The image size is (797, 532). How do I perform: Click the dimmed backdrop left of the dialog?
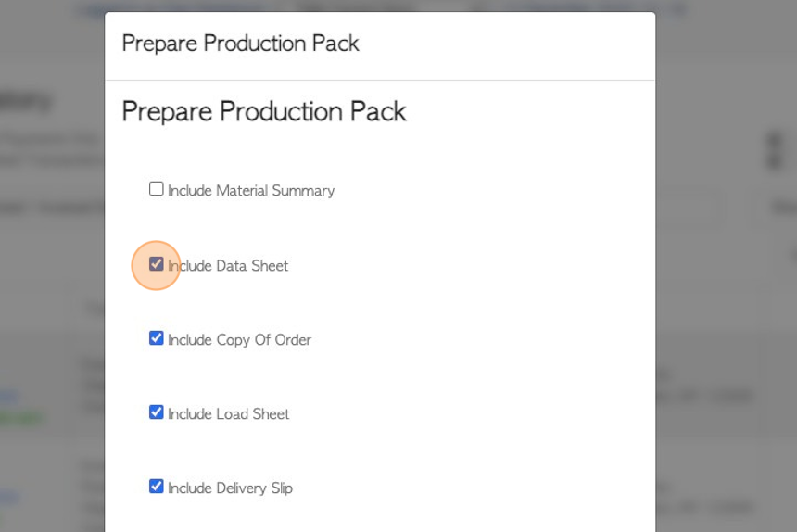tap(51, 280)
